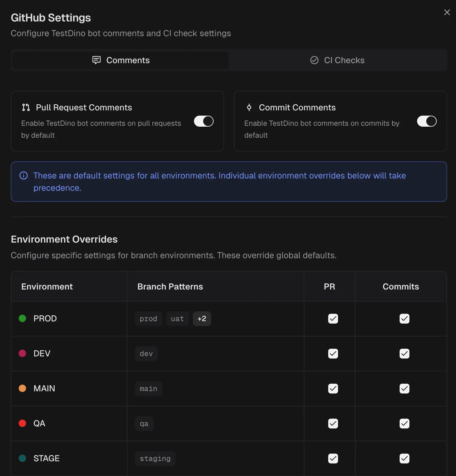Screen dimensions: 456x476
Task: Close the GitHub Settings dialog
Action: coord(447,12)
